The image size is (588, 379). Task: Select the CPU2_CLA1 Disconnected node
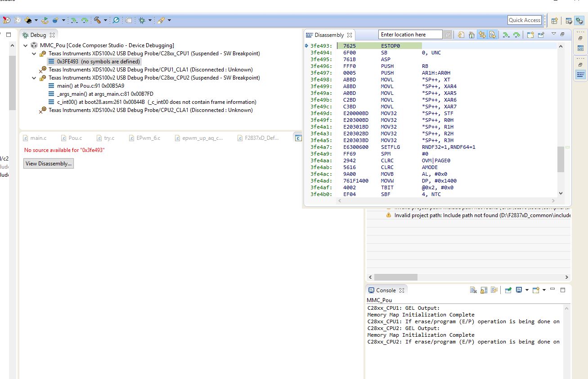[x=146, y=110]
